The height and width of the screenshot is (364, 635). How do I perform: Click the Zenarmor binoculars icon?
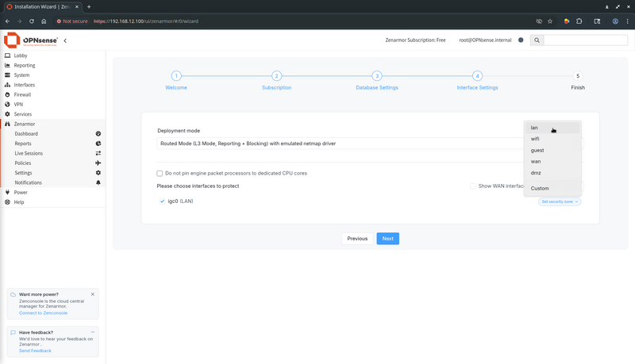[x=7, y=124]
